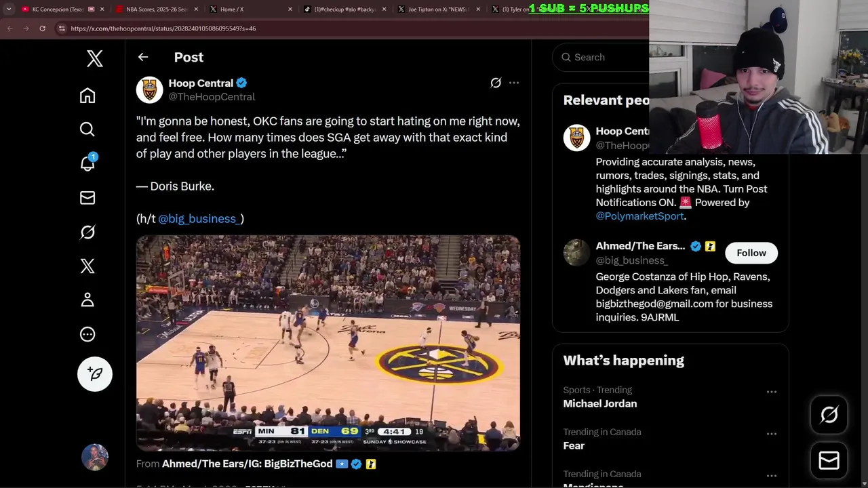
Task: Click back arrow next to Post
Action: [143, 57]
